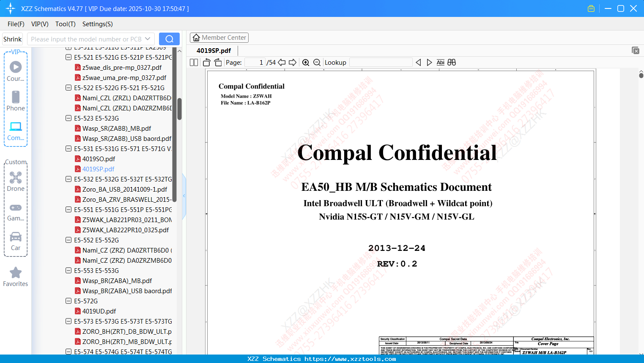644x363 pixels.
Task: Open the Settings(S) menu
Action: [x=98, y=24]
